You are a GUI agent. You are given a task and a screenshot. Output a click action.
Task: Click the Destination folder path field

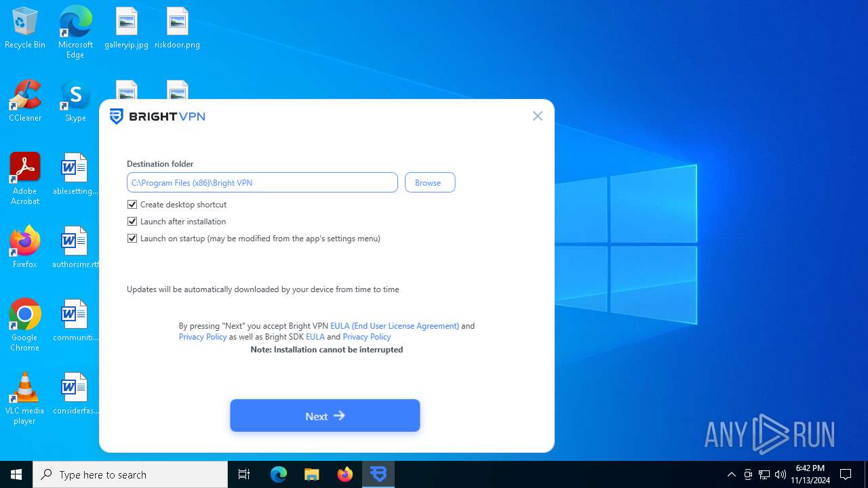262,182
